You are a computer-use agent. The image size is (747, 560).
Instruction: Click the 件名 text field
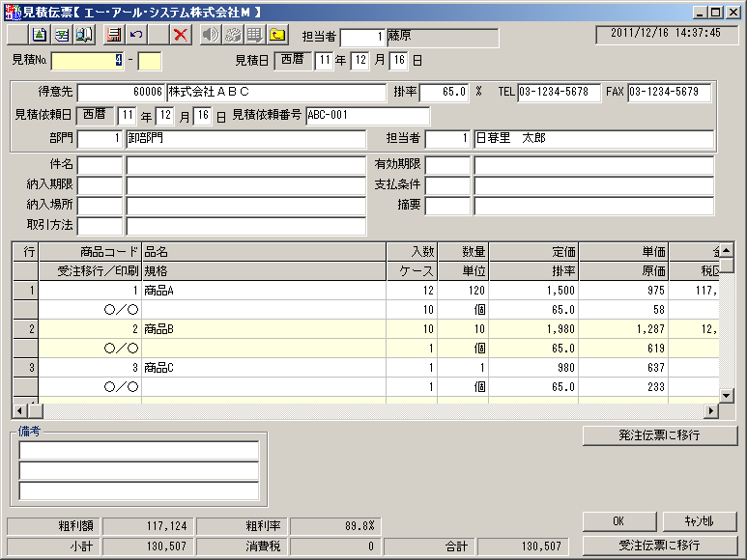tap(245, 165)
